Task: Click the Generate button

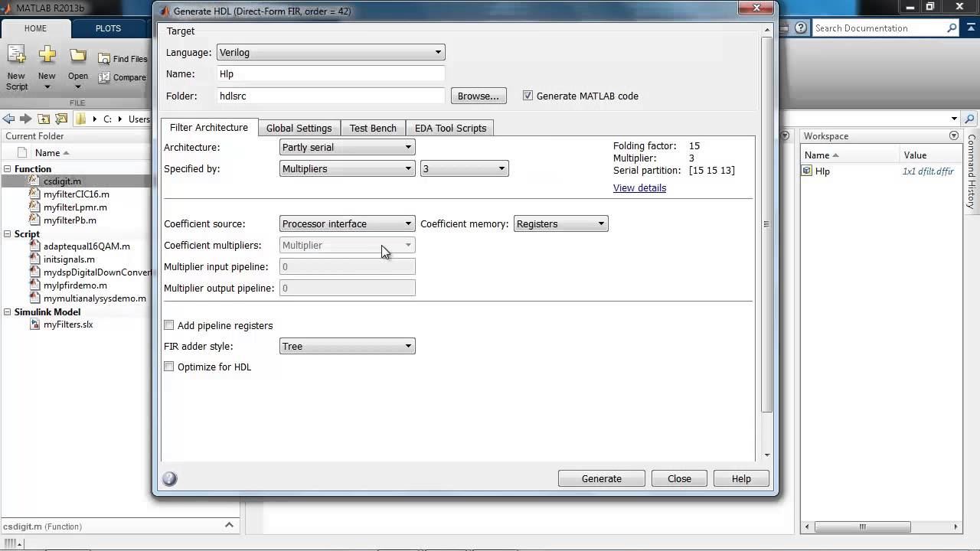Action: tap(602, 478)
